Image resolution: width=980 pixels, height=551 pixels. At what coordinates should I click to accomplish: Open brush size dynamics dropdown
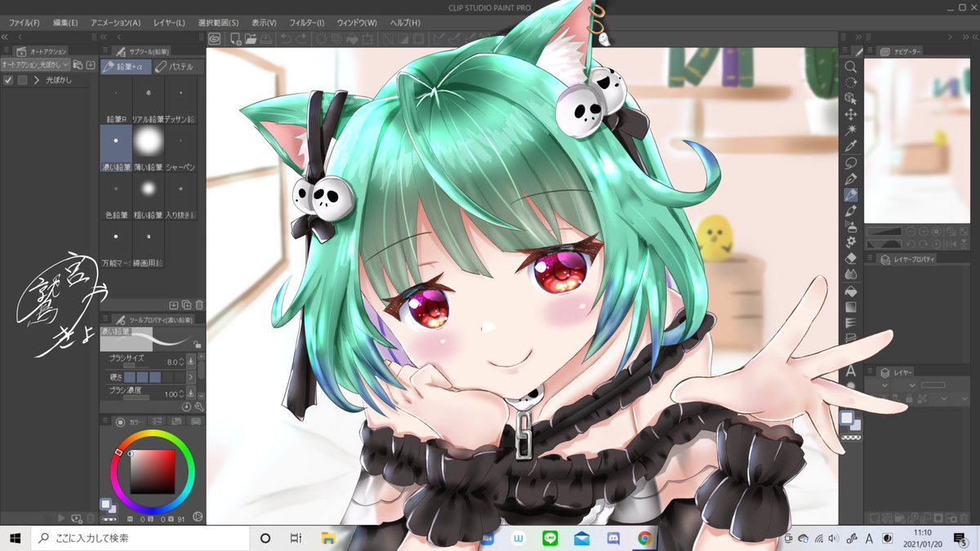[191, 361]
